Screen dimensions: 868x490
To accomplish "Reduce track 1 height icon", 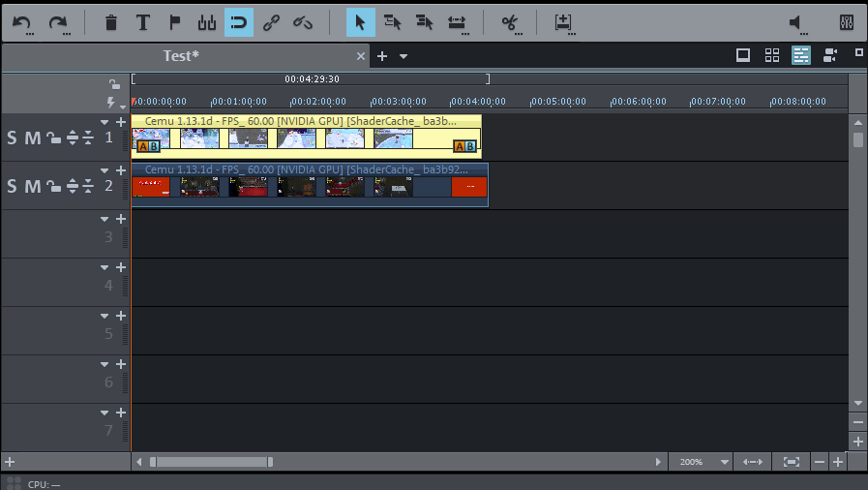I will point(88,138).
